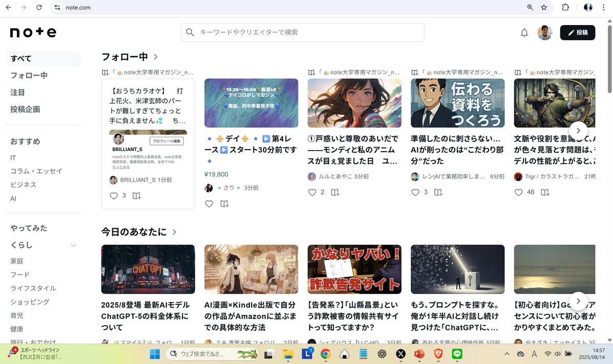Open the Windows Start menu
The width and height of the screenshot is (613, 364).
[x=154, y=354]
